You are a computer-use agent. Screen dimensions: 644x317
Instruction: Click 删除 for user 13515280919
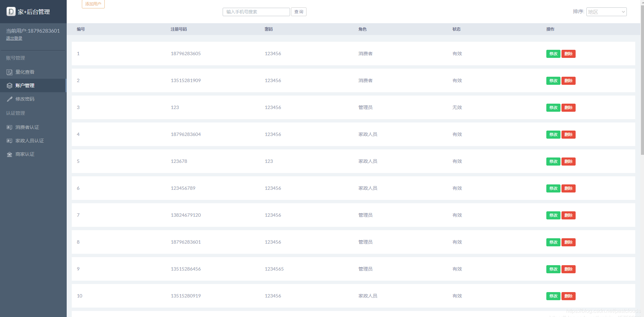(569, 296)
